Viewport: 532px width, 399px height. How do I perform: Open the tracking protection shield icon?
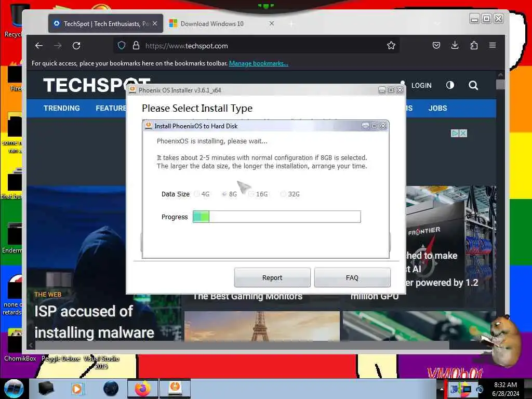122,46
